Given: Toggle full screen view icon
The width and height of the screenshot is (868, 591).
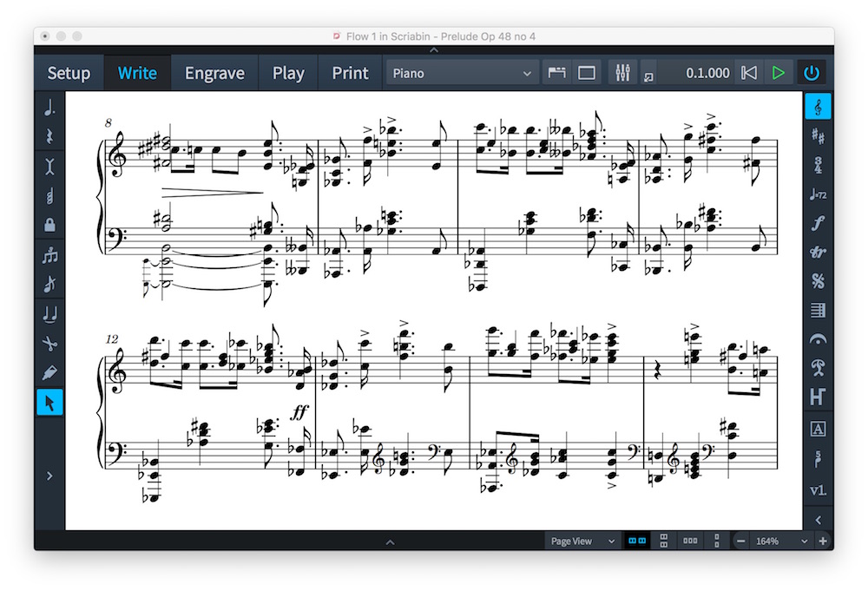Looking at the screenshot, I should (x=586, y=73).
